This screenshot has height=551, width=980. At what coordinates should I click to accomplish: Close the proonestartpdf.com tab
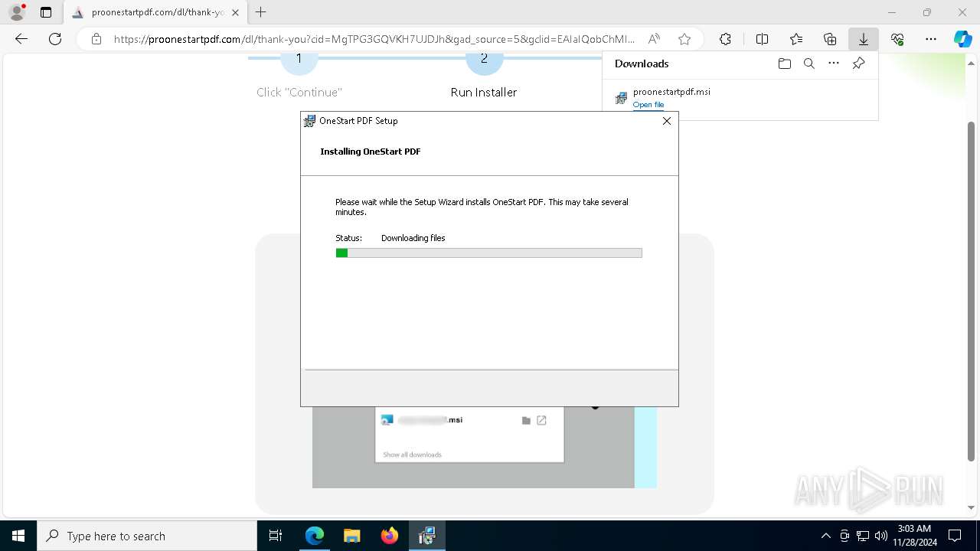coord(235,12)
